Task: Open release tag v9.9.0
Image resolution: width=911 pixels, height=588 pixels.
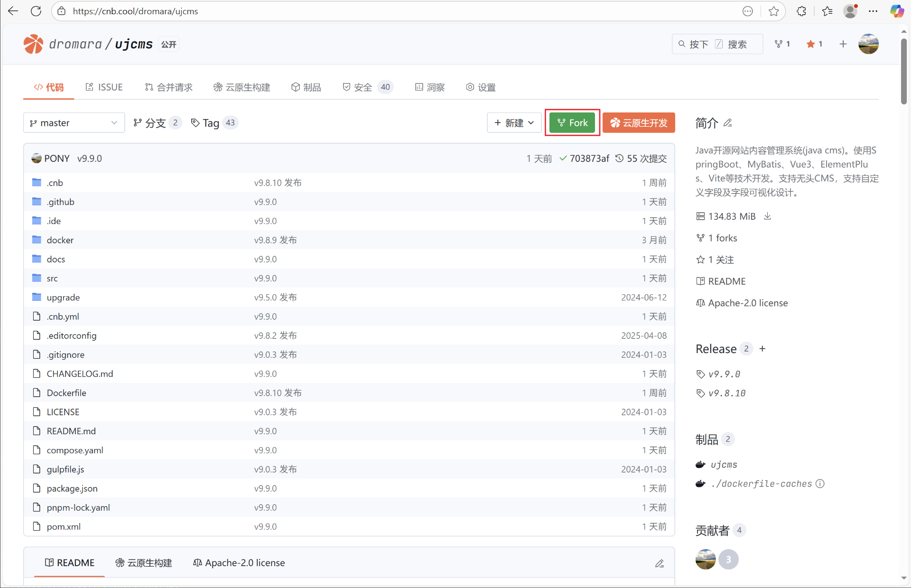Action: 724,374
